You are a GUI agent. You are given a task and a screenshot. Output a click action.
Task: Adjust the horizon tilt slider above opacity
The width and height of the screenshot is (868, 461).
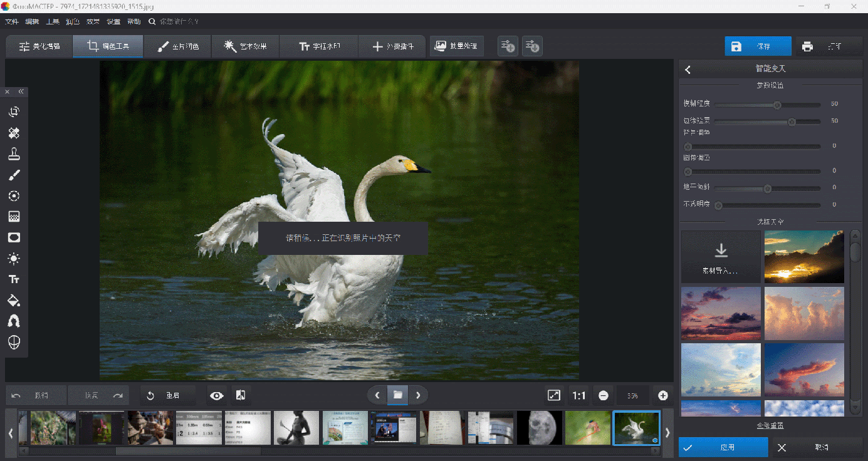pyautogui.click(x=767, y=188)
